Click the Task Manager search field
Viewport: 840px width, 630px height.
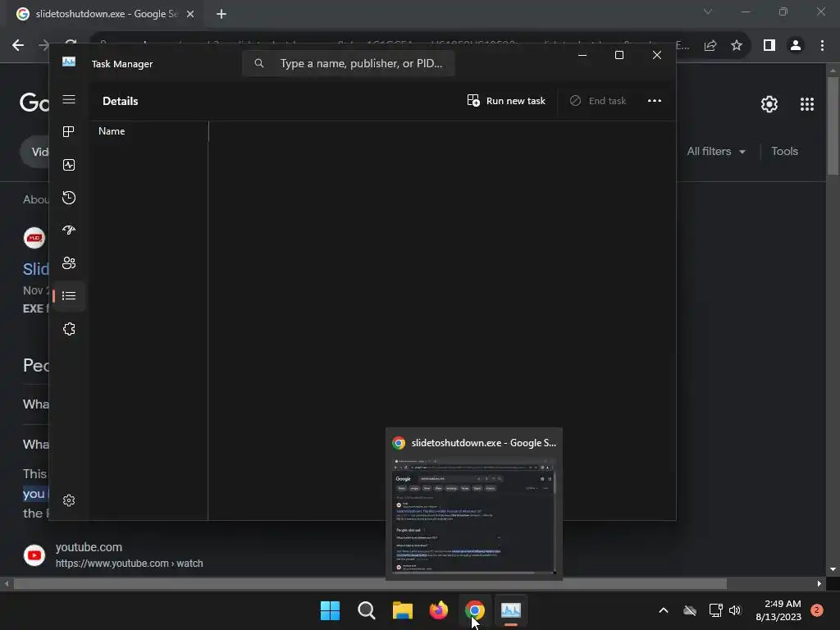pos(348,63)
